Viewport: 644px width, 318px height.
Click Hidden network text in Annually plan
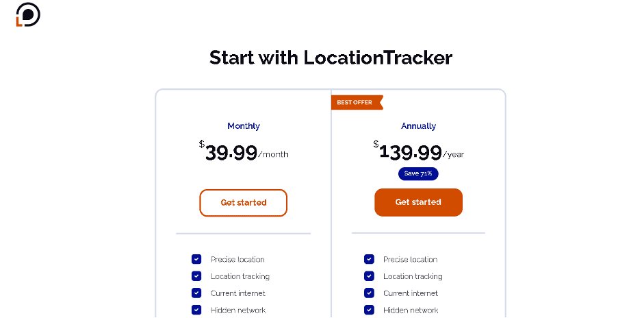click(411, 310)
